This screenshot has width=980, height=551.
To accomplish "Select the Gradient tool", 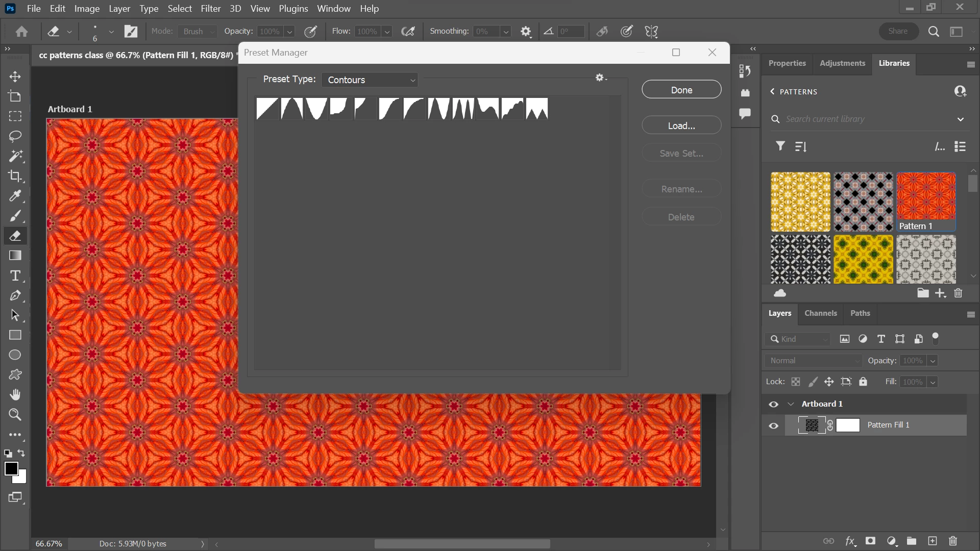I will coord(15,255).
